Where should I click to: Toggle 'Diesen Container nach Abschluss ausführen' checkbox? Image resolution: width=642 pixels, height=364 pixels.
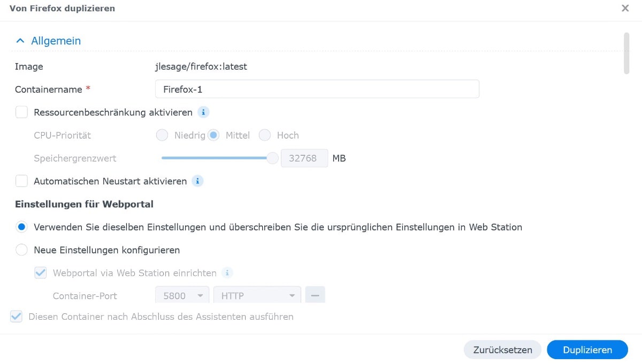(x=17, y=316)
